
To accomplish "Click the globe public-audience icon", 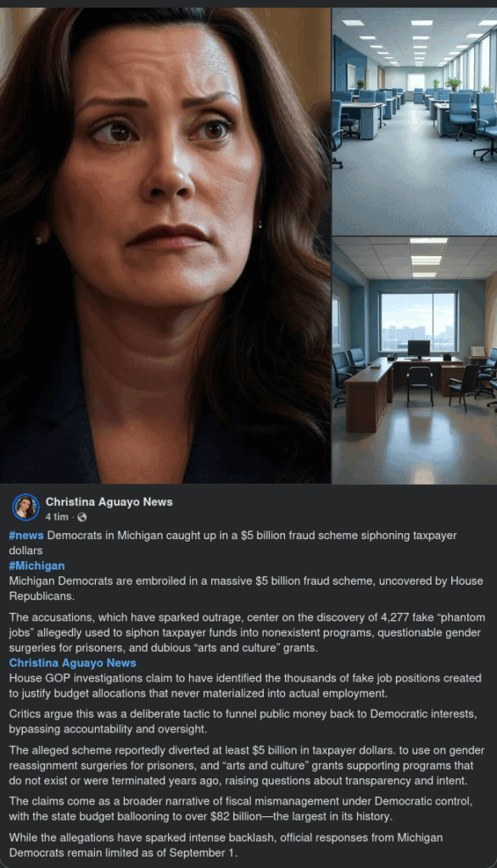I will [x=82, y=517].
